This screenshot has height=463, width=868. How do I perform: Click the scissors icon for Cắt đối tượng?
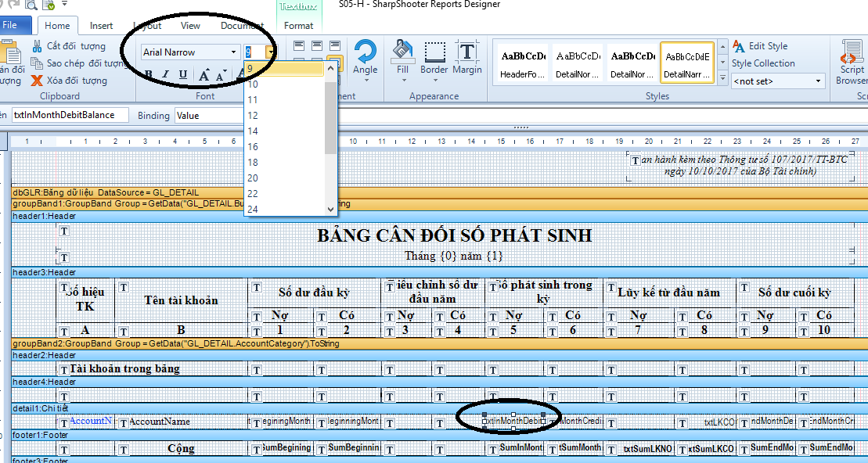click(37, 46)
